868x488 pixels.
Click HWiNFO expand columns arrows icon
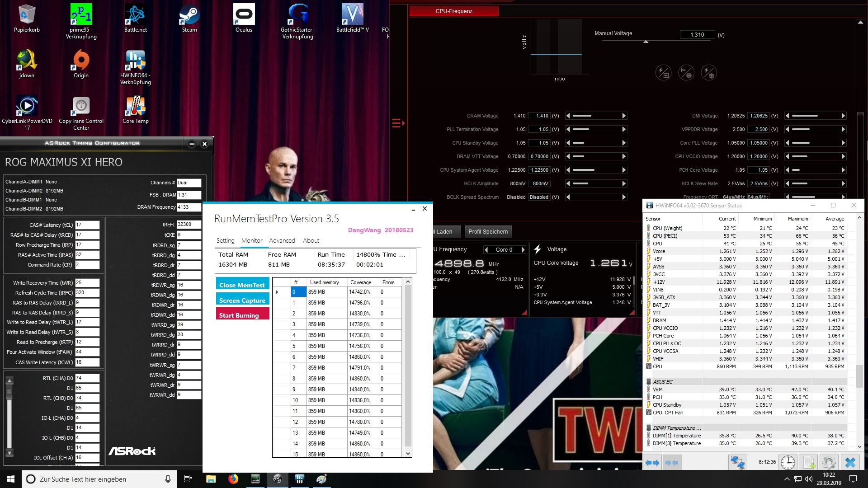point(652,462)
